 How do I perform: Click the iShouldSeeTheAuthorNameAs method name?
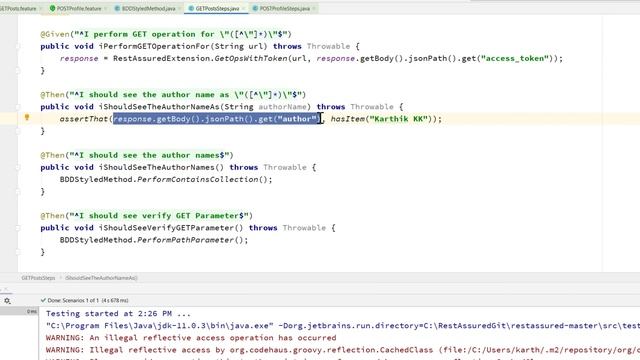[159, 107]
